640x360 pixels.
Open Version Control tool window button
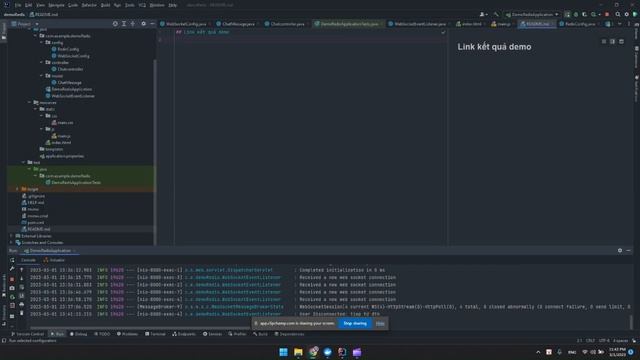[27, 334]
